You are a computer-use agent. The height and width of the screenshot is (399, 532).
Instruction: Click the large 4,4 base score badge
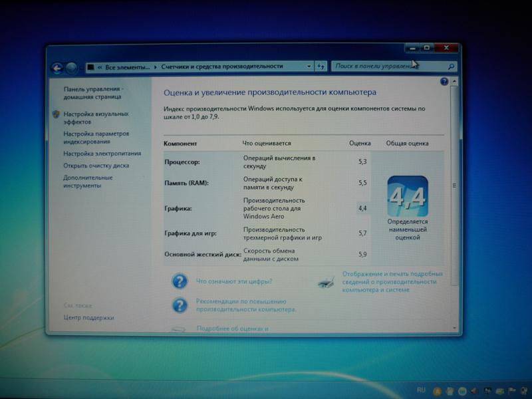(x=408, y=196)
